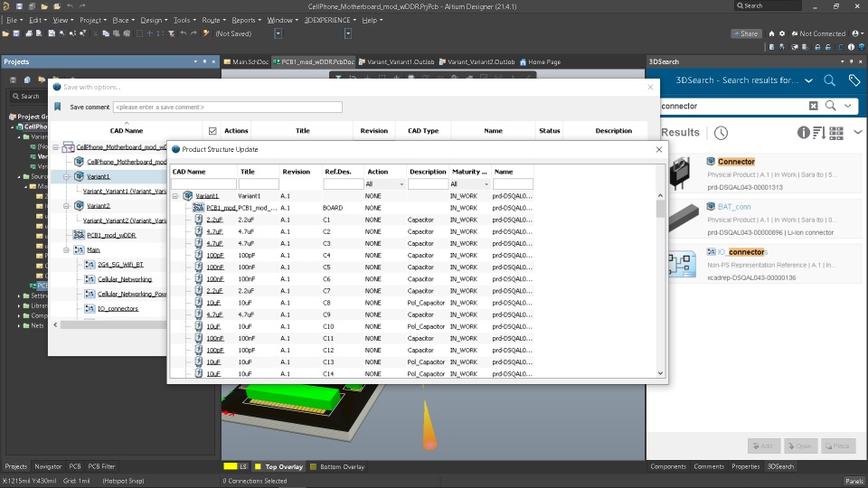This screenshot has width=868, height=488.
Task: Open the user account dropdown
Action: tap(857, 33)
